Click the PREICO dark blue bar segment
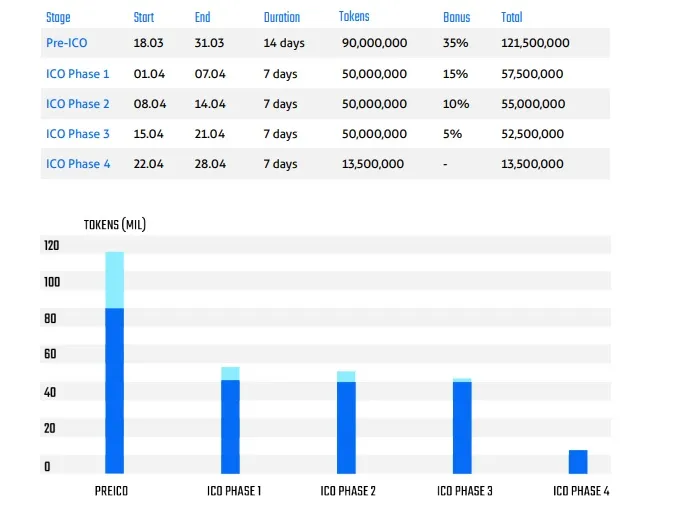This screenshot has height=508, width=683. coord(115,391)
